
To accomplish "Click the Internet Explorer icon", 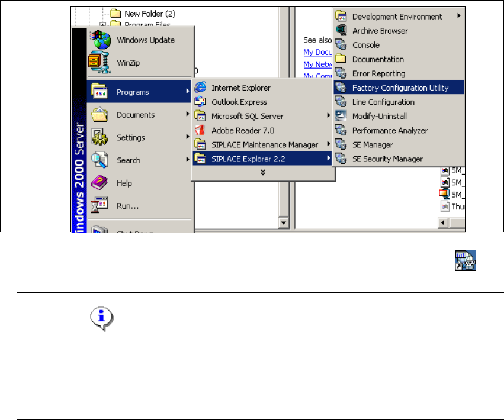I will point(200,88).
